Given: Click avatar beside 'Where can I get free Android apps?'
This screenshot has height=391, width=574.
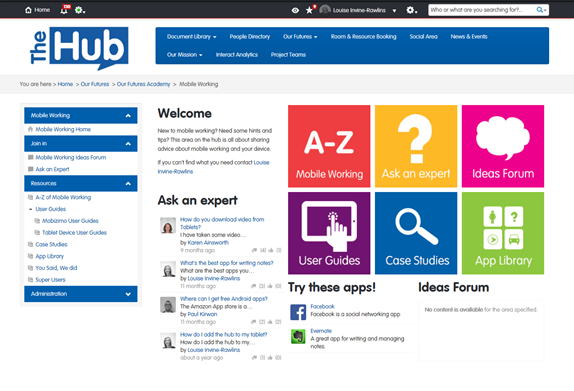Looking at the screenshot, I should pos(168,305).
